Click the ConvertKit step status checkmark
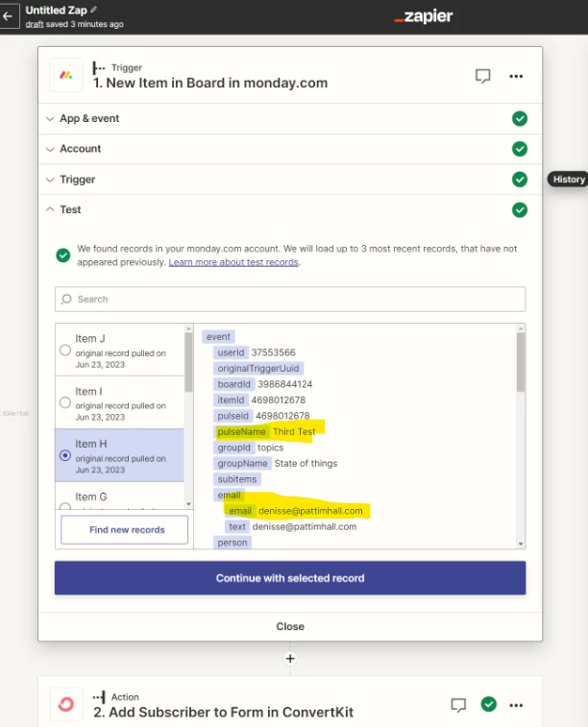This screenshot has height=727, width=588. coord(488,704)
